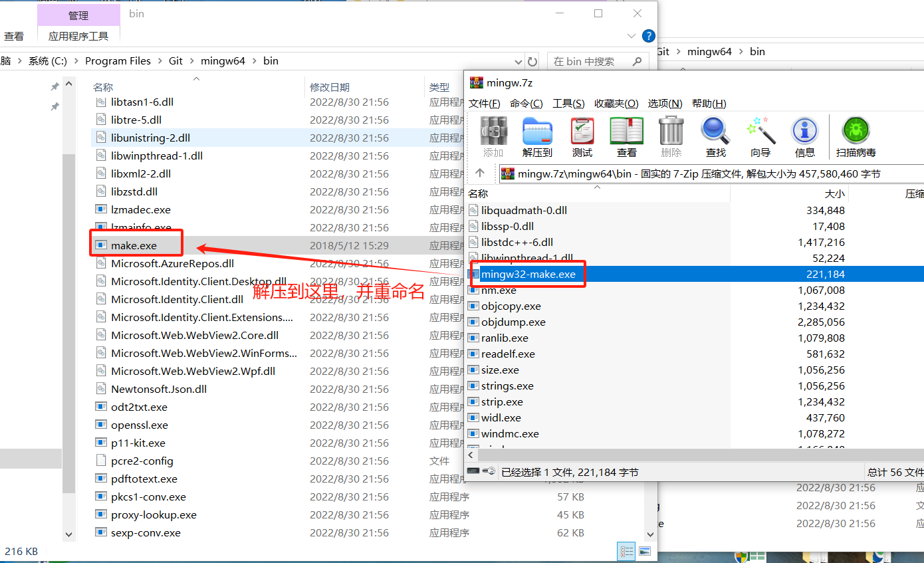Click the 扫描病毒 (Scan virus) icon

856,136
